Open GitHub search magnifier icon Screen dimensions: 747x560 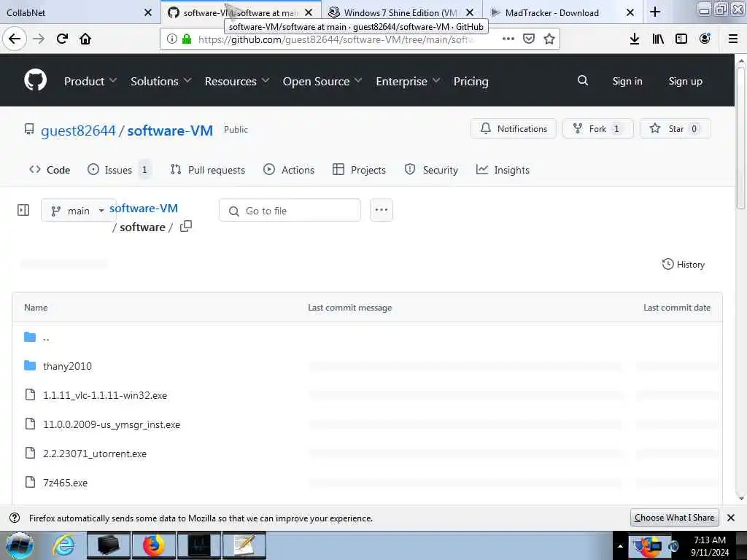[583, 80]
